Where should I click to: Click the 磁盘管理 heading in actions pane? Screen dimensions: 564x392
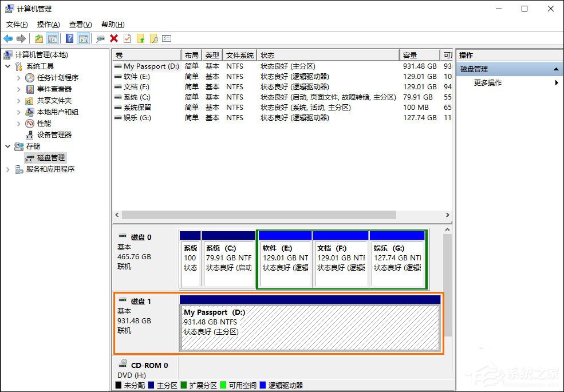click(x=476, y=68)
